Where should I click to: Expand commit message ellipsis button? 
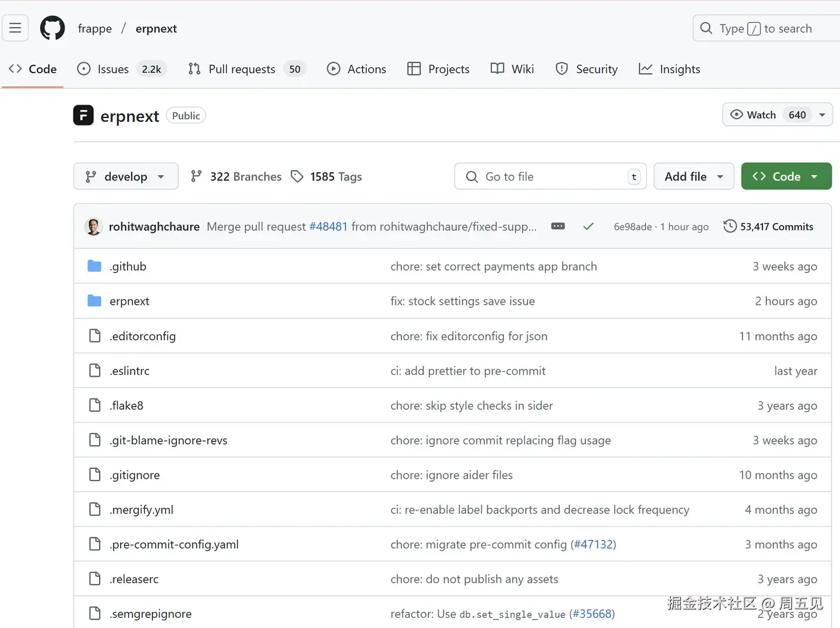558,226
